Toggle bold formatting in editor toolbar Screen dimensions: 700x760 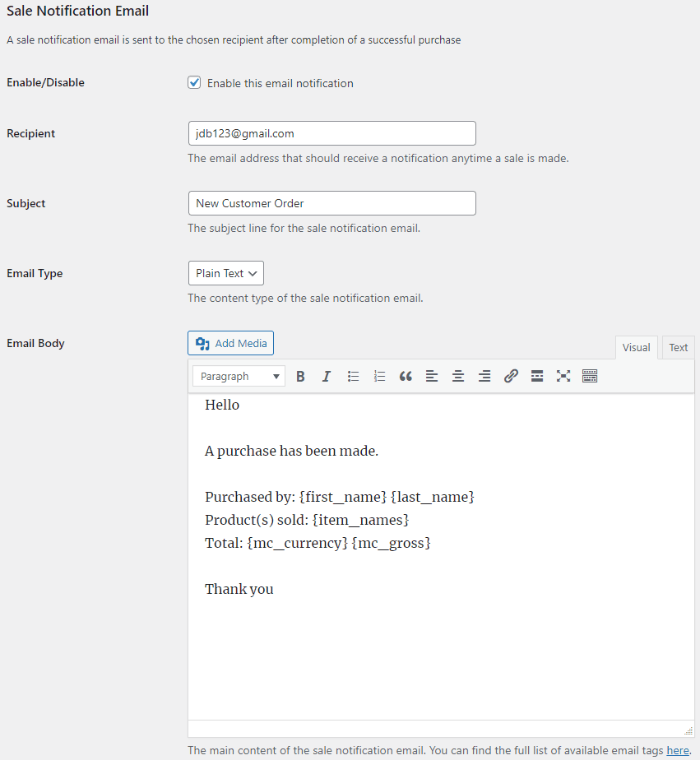(300, 376)
